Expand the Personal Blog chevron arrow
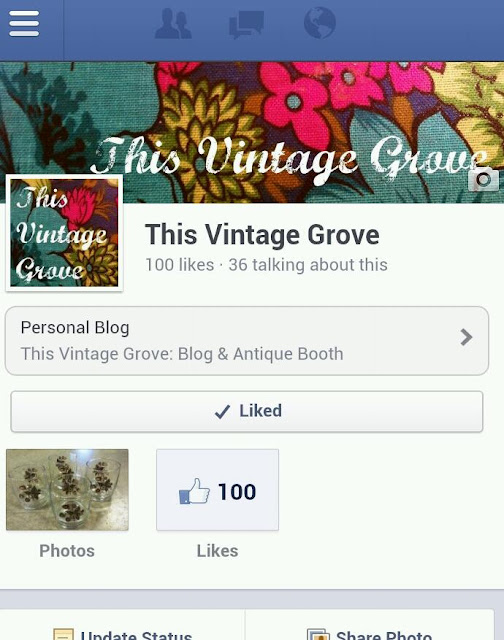 466,337
